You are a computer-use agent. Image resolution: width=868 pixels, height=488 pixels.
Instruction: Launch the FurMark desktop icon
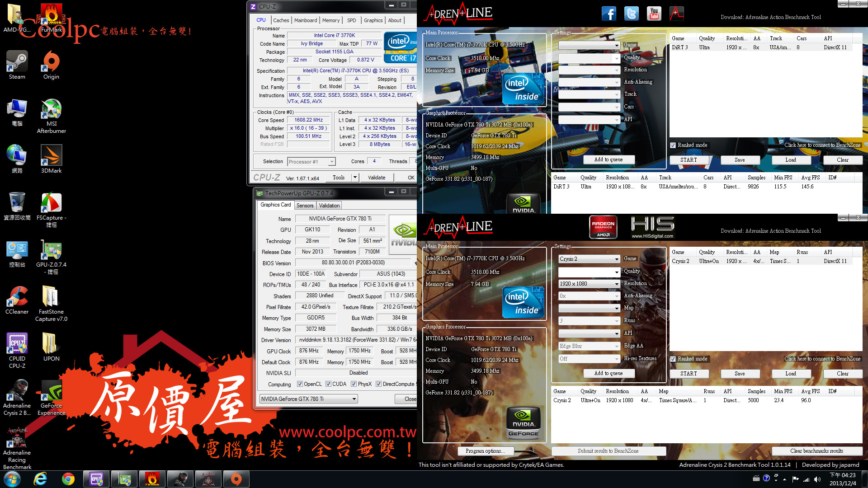pyautogui.click(x=52, y=18)
